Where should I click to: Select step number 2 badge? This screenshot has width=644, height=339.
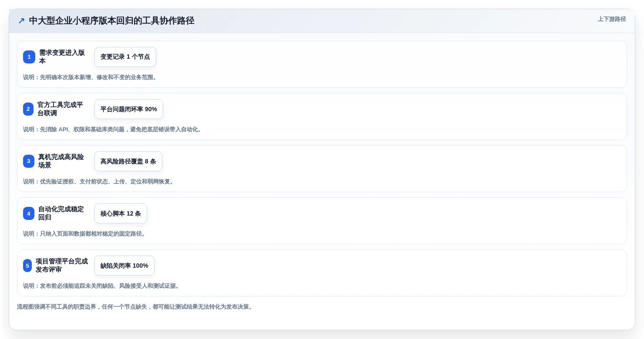28,109
